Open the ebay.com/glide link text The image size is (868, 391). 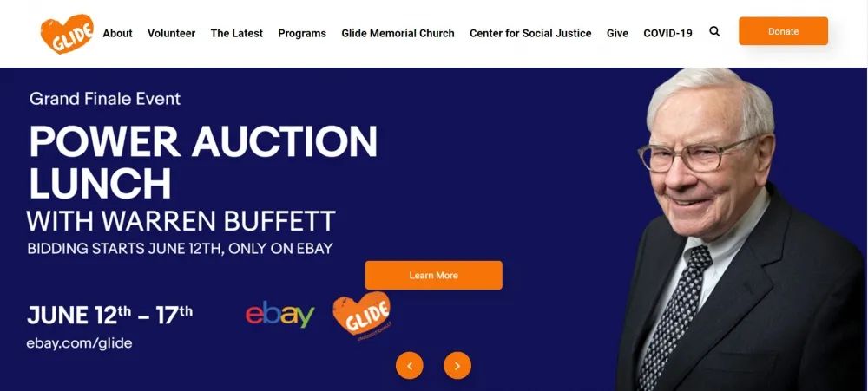tap(79, 343)
